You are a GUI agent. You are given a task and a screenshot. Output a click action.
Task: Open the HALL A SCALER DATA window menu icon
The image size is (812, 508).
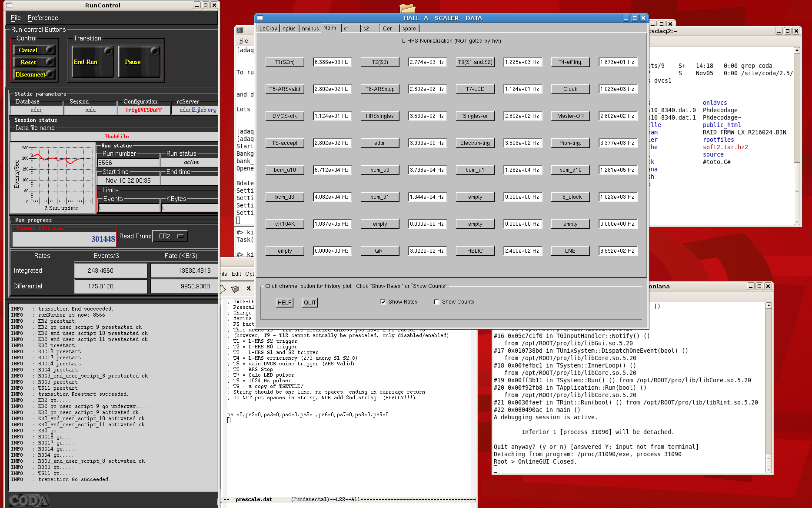click(260, 18)
